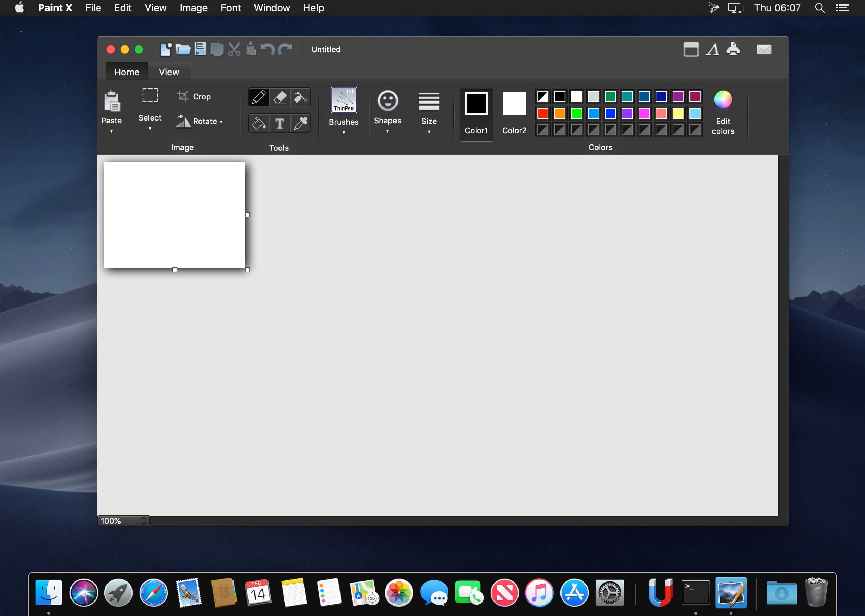The height and width of the screenshot is (616, 865).
Task: Select the Spray can tool
Action: [x=300, y=98]
